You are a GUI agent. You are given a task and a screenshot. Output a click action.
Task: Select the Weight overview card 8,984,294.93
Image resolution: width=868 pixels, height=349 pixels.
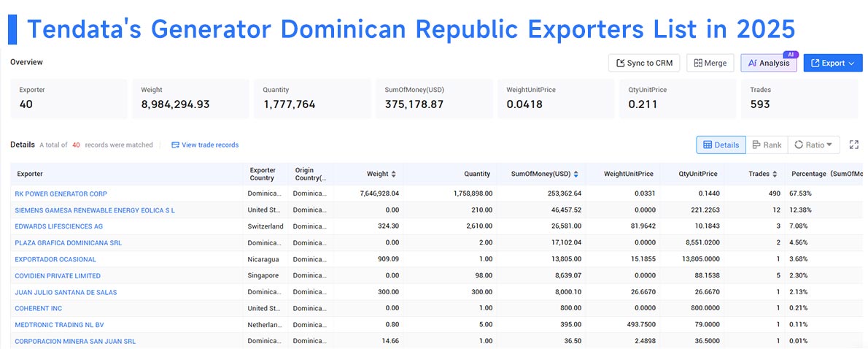coord(190,99)
